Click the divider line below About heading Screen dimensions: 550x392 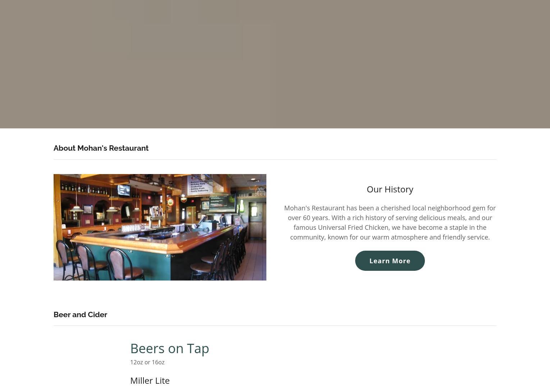click(x=275, y=159)
